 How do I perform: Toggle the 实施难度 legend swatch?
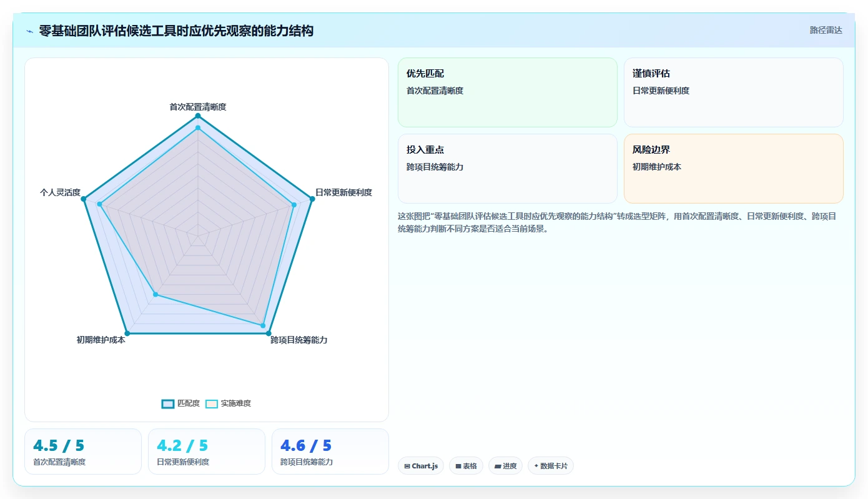point(212,403)
